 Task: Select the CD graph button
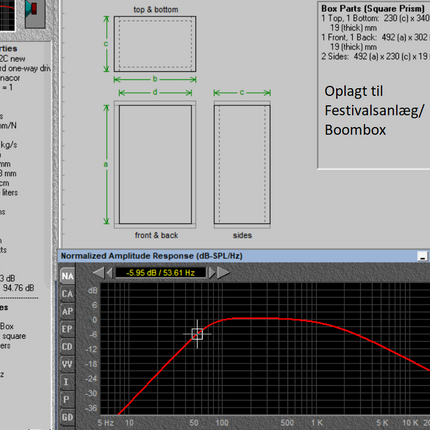click(x=67, y=347)
